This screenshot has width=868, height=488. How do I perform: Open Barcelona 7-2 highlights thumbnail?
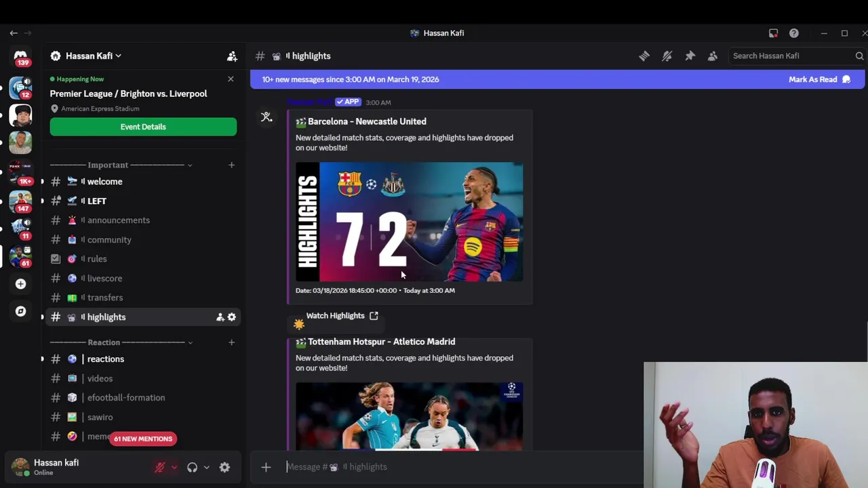pos(409,222)
